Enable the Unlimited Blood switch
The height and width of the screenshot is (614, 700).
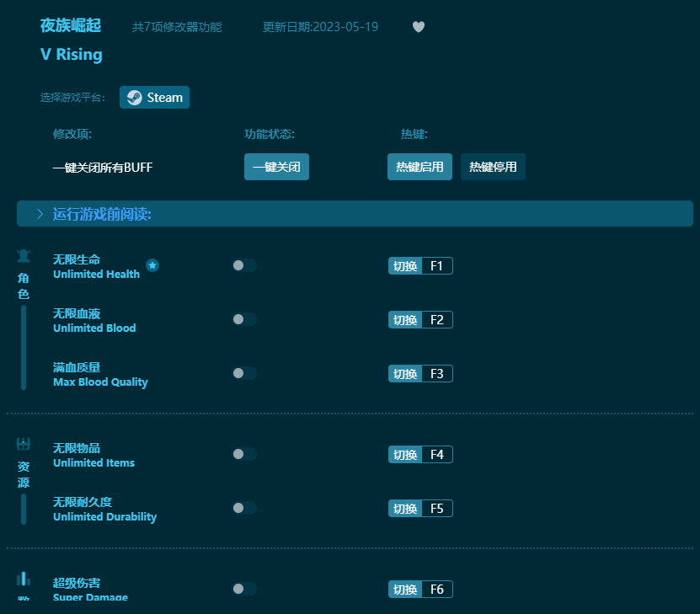click(244, 319)
